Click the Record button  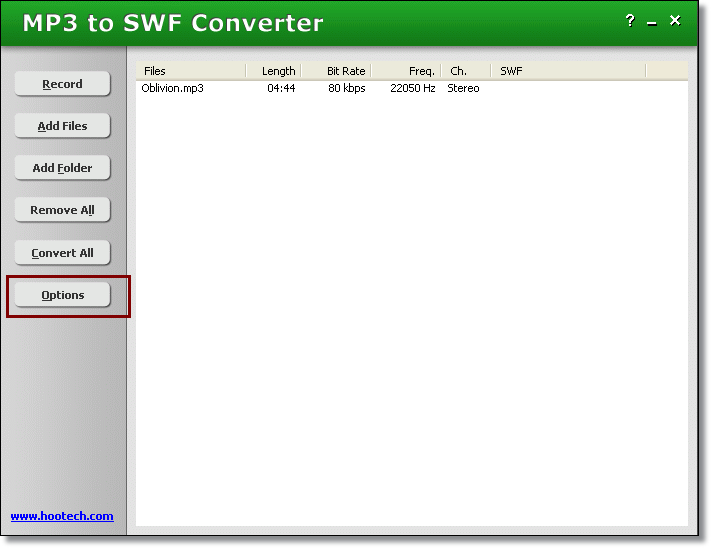[x=62, y=84]
